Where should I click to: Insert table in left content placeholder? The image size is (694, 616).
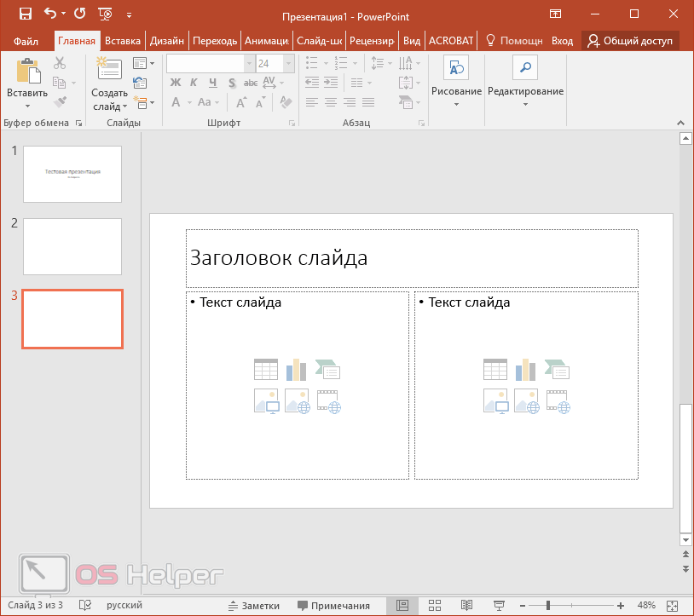266,370
